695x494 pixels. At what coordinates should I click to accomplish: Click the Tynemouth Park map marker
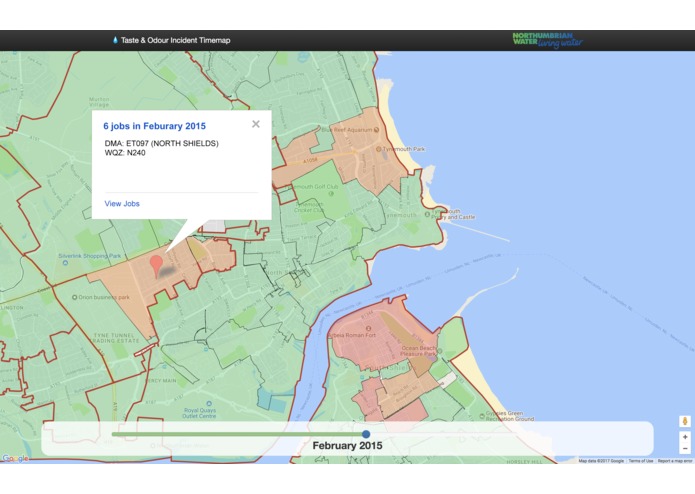[379, 149]
